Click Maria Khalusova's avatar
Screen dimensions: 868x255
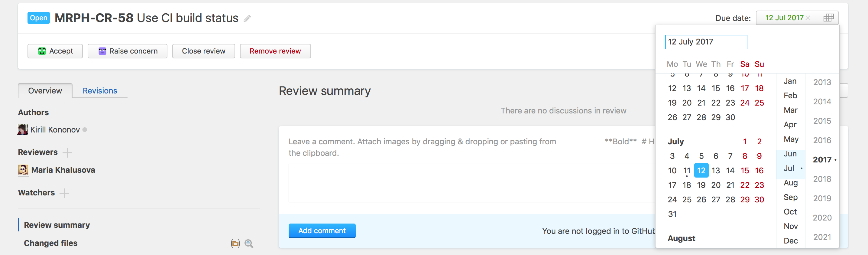click(23, 170)
